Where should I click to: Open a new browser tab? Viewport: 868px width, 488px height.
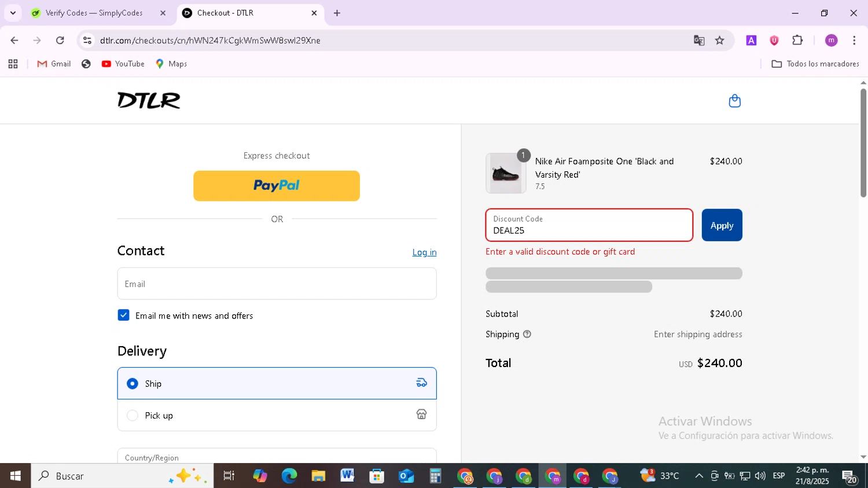pyautogui.click(x=337, y=13)
